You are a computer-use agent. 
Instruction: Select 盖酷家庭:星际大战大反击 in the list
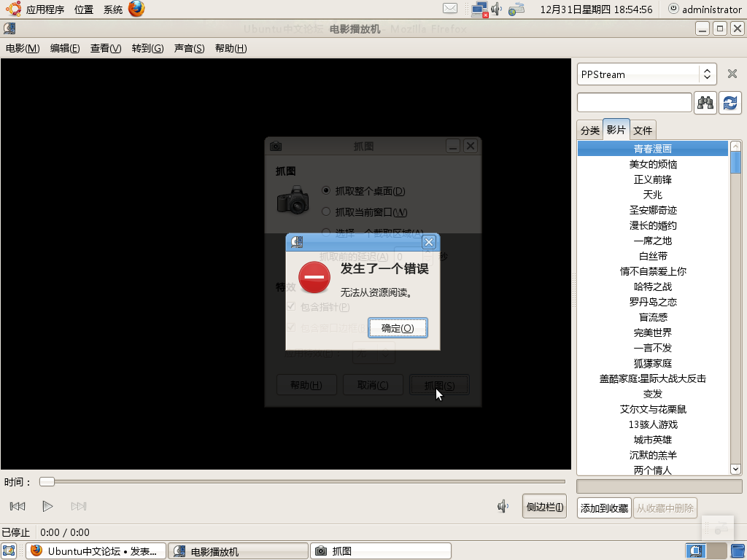pos(653,378)
